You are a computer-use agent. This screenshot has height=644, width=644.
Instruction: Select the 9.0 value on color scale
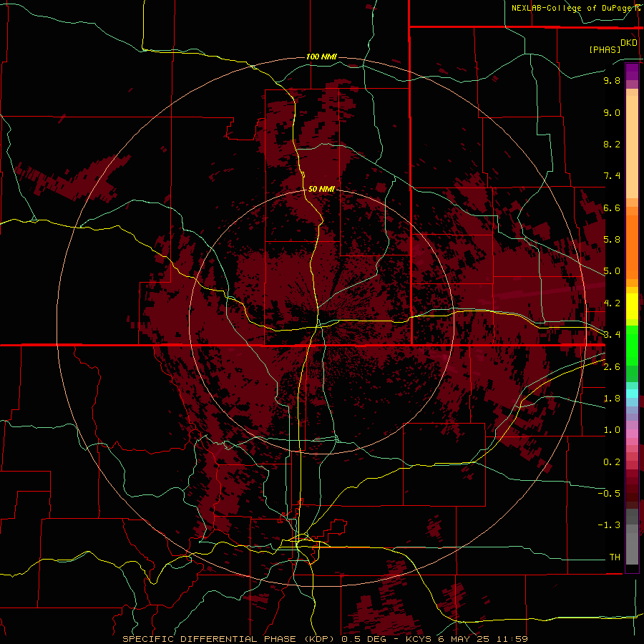pyautogui.click(x=612, y=113)
